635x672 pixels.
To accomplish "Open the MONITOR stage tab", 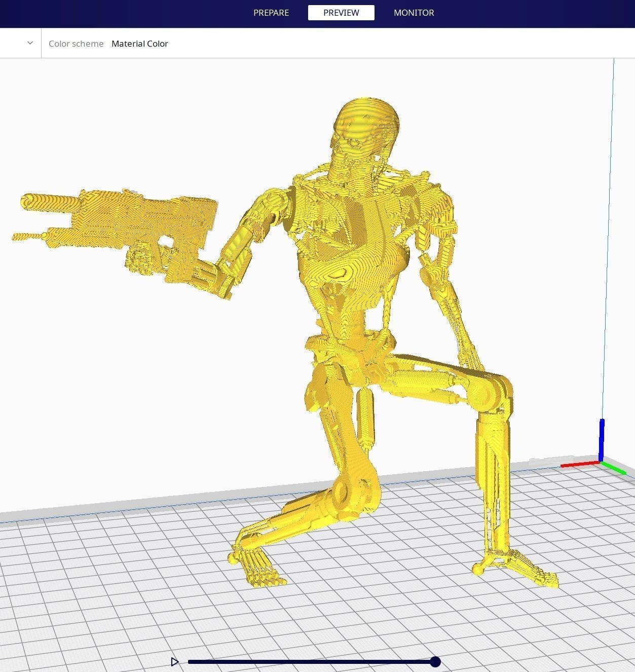I will point(414,13).
